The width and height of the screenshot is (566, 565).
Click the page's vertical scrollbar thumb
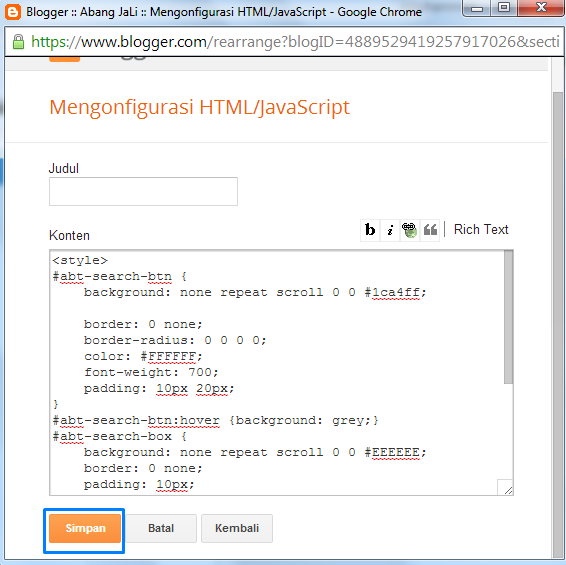coord(558,325)
